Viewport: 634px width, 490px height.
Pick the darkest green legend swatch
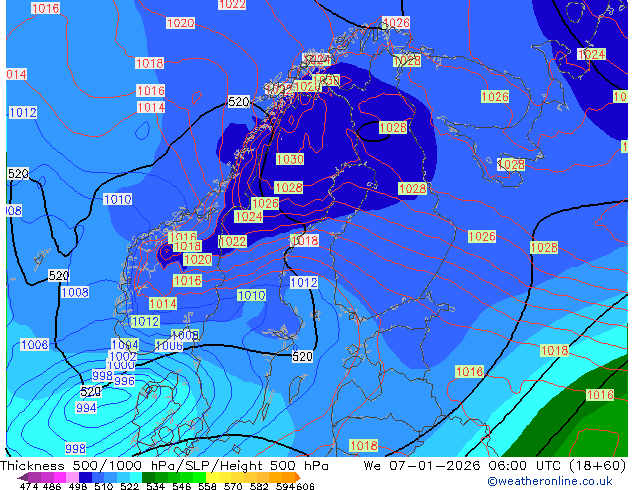coord(148,477)
